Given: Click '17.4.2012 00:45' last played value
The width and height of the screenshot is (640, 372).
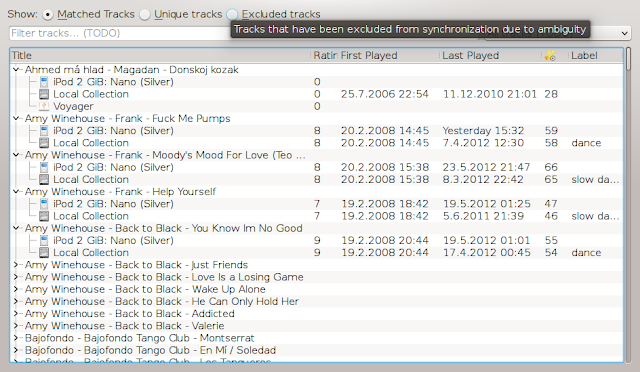Looking at the screenshot, I should point(487,253).
